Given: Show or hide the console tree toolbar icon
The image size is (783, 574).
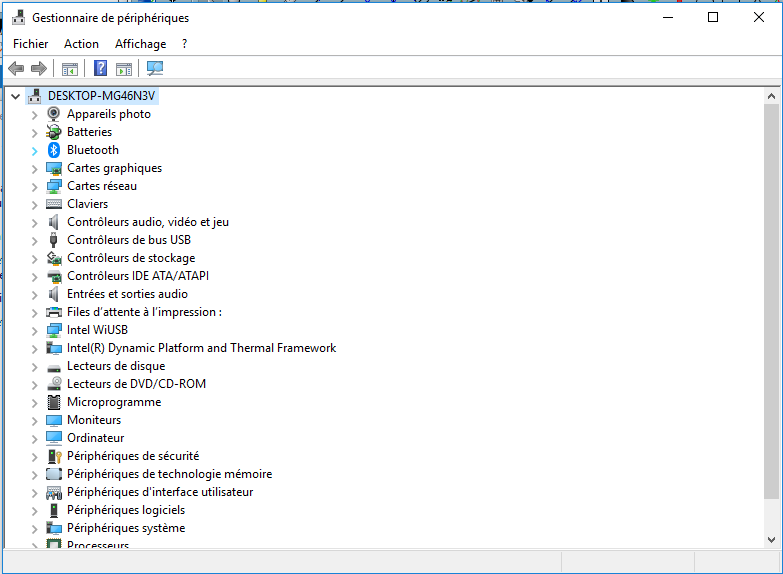Looking at the screenshot, I should point(70,68).
